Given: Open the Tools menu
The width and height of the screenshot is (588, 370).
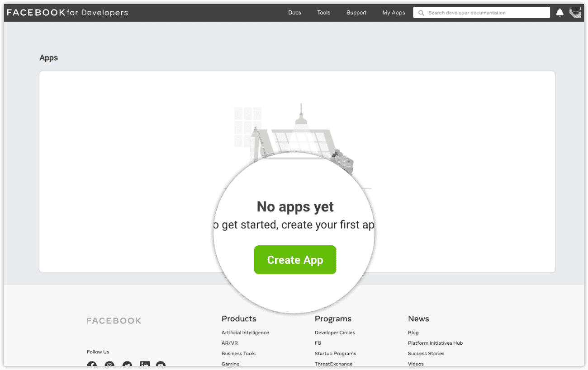Looking at the screenshot, I should 323,13.
